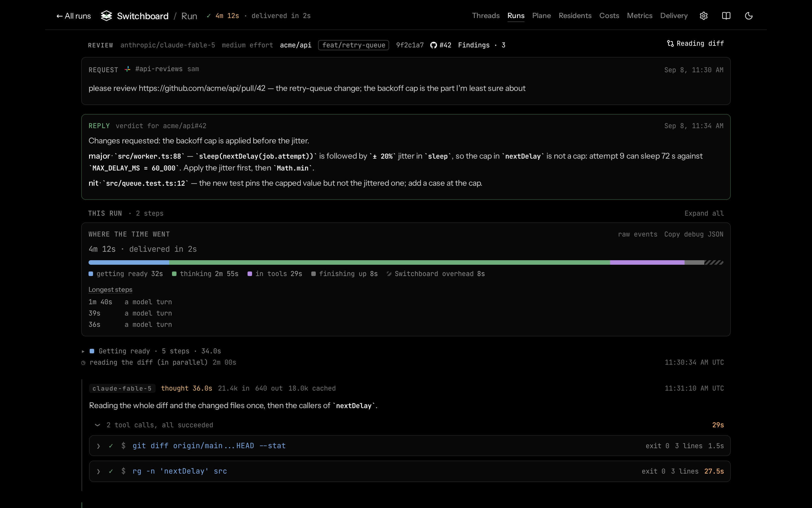This screenshot has width=812, height=508.
Task: Click the clock icon before reading the diff
Action: tap(83, 363)
